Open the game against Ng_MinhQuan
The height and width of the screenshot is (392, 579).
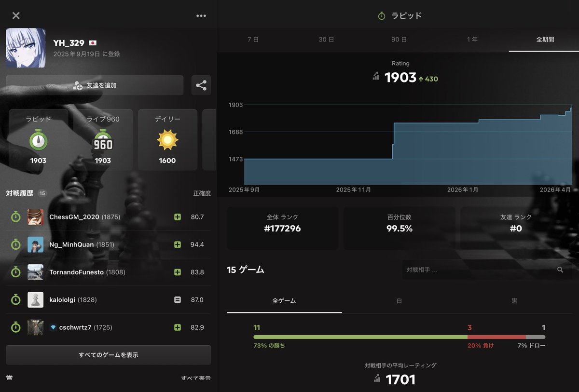click(109, 244)
